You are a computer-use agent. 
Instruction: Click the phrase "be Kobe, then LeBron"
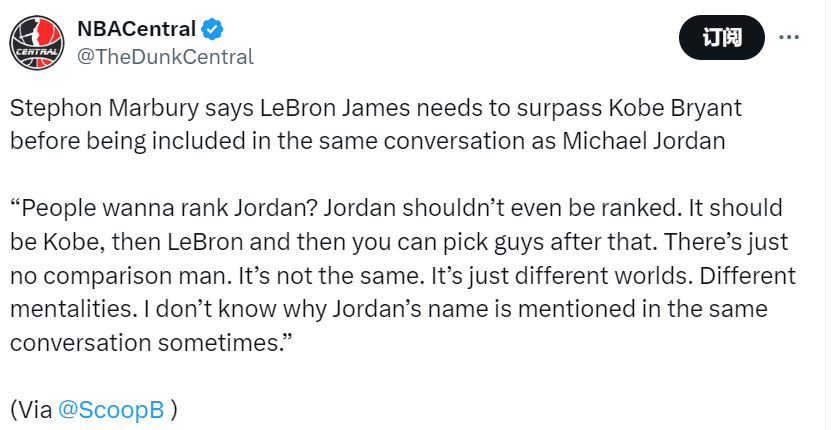point(126,242)
